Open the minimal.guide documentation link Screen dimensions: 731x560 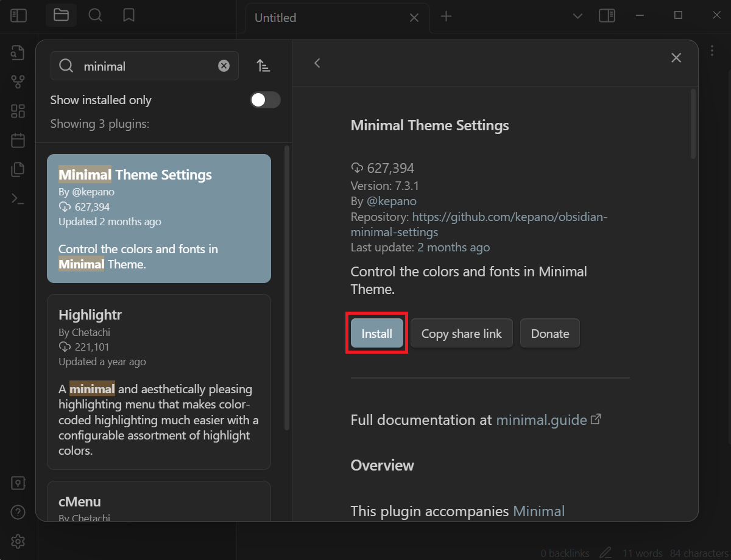pyautogui.click(x=549, y=420)
